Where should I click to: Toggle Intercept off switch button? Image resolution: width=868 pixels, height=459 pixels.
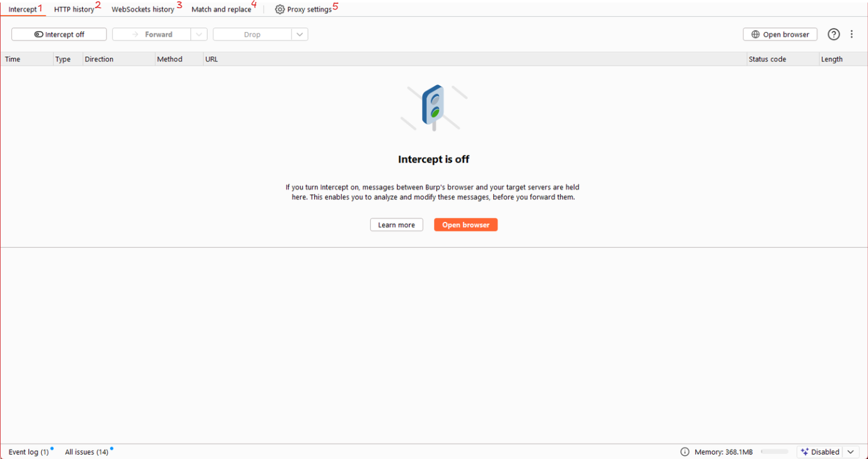pyautogui.click(x=59, y=35)
